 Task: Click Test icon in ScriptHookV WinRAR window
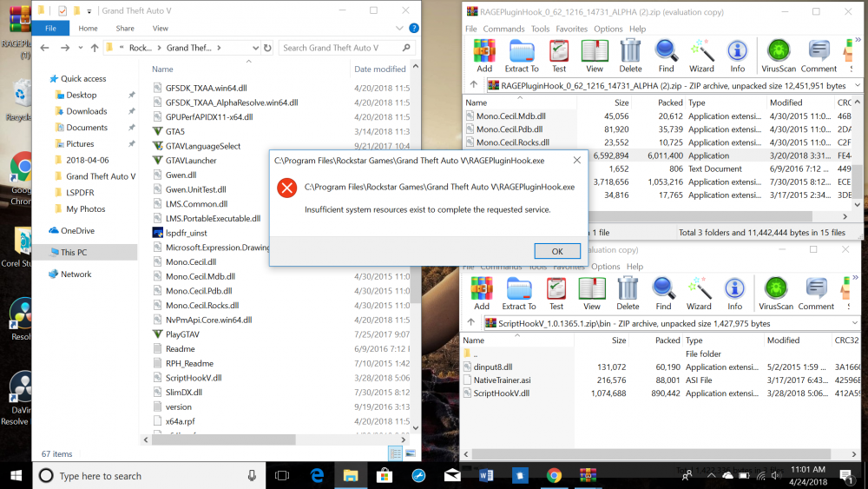tap(556, 294)
